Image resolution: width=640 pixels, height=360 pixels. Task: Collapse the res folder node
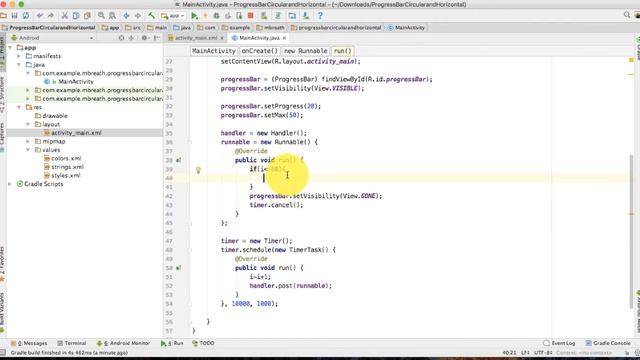click(19, 107)
